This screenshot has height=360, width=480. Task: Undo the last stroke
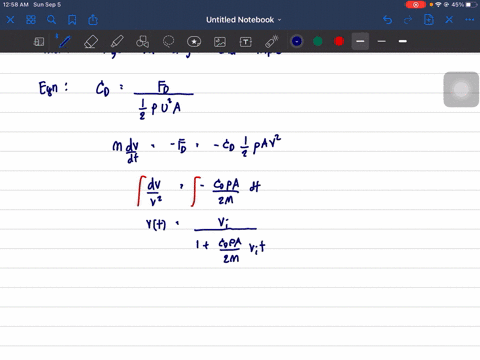pos(387,20)
